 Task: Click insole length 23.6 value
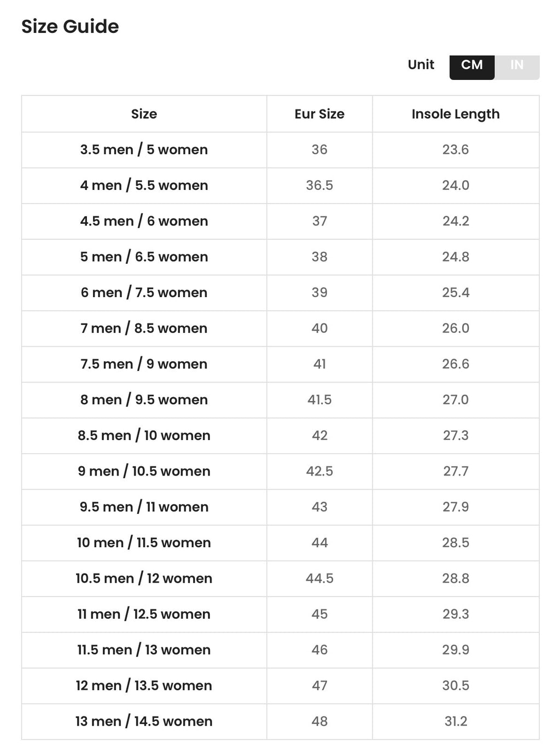click(x=456, y=150)
